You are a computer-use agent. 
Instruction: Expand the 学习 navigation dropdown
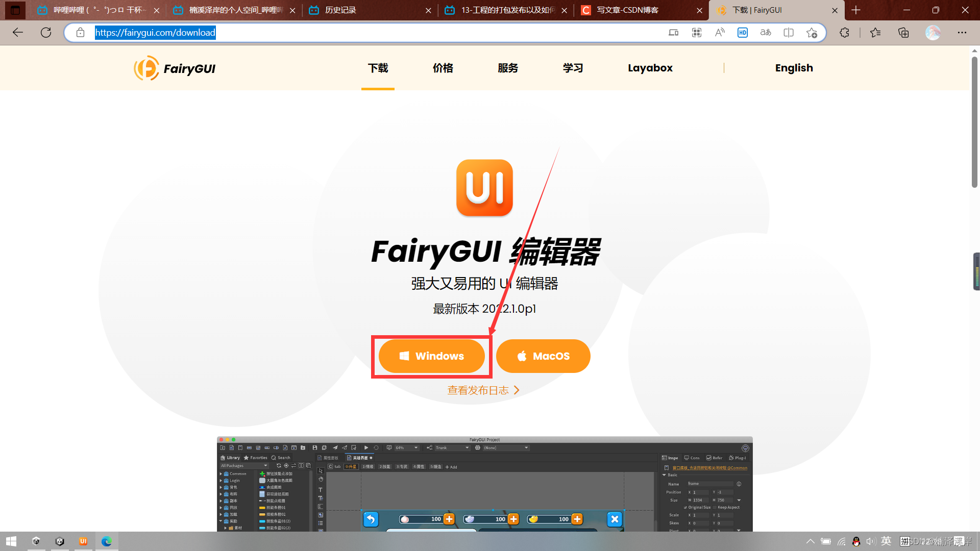pos(573,68)
